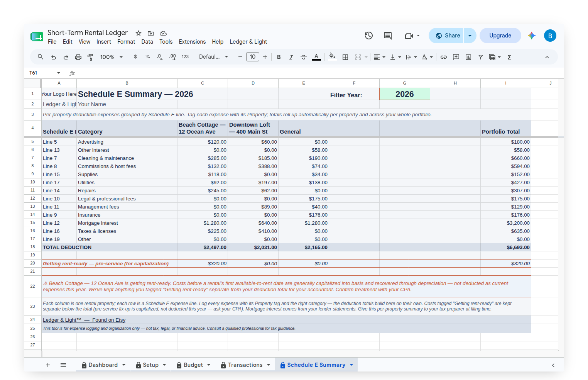Click the Share button

click(446, 36)
